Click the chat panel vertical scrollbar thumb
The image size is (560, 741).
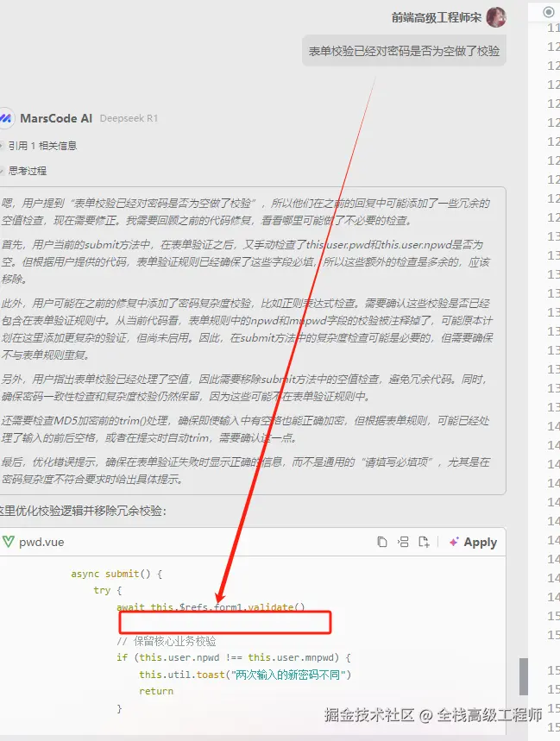(523, 676)
